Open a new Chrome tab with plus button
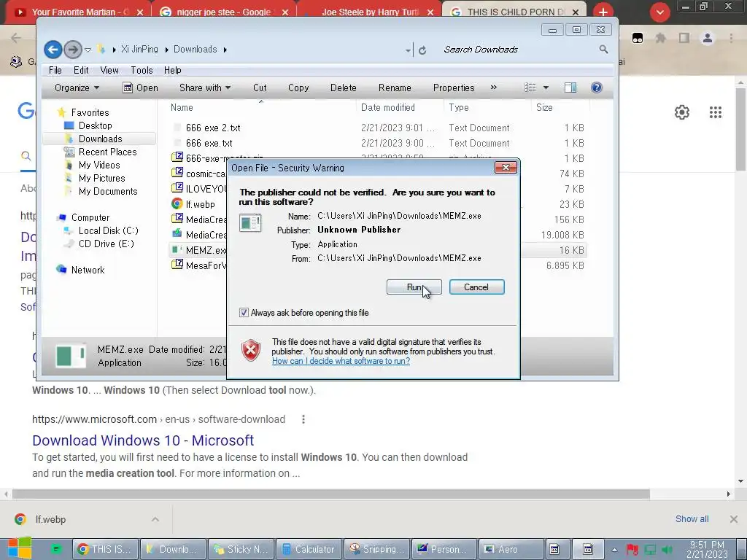The width and height of the screenshot is (747, 560). pyautogui.click(x=603, y=12)
